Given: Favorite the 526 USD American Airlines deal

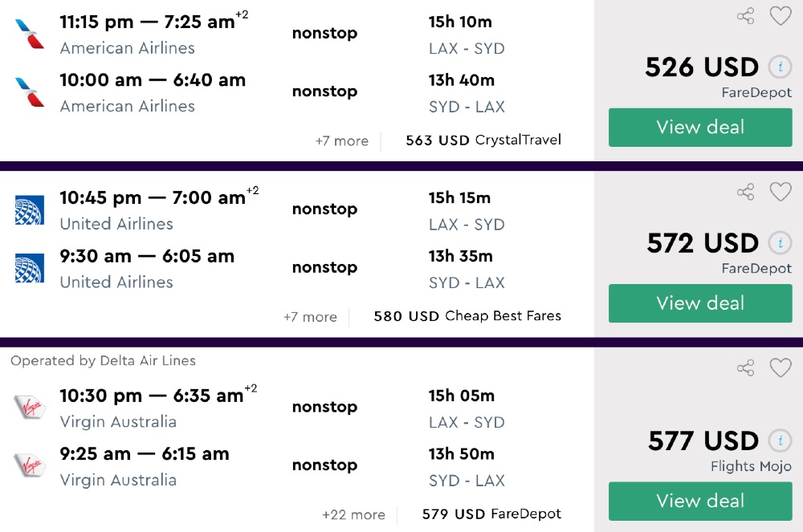Looking at the screenshot, I should 781,16.
